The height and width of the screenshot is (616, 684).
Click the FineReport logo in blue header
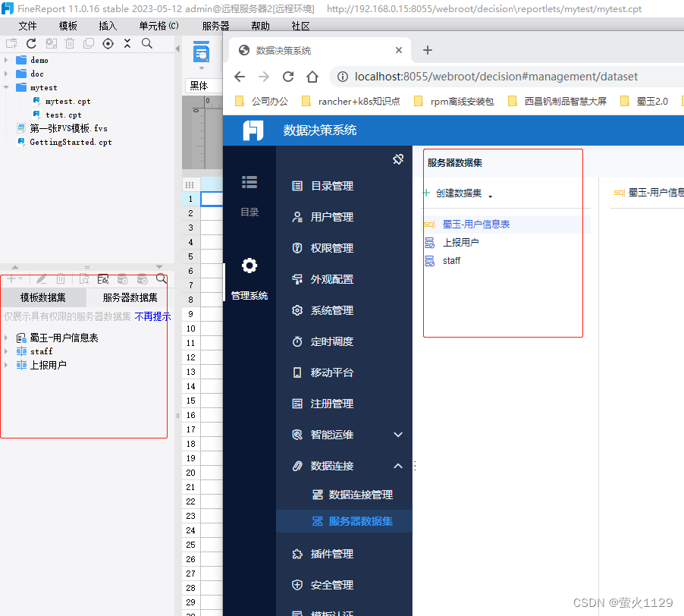click(x=253, y=130)
